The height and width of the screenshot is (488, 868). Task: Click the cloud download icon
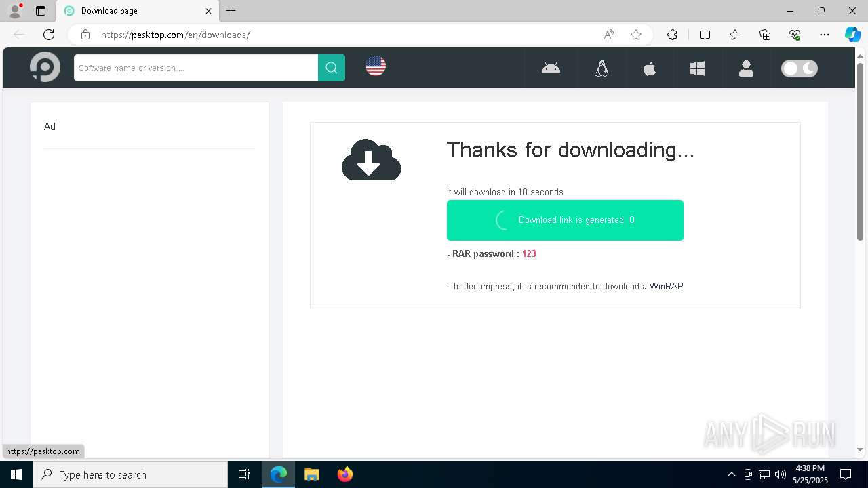(x=371, y=160)
